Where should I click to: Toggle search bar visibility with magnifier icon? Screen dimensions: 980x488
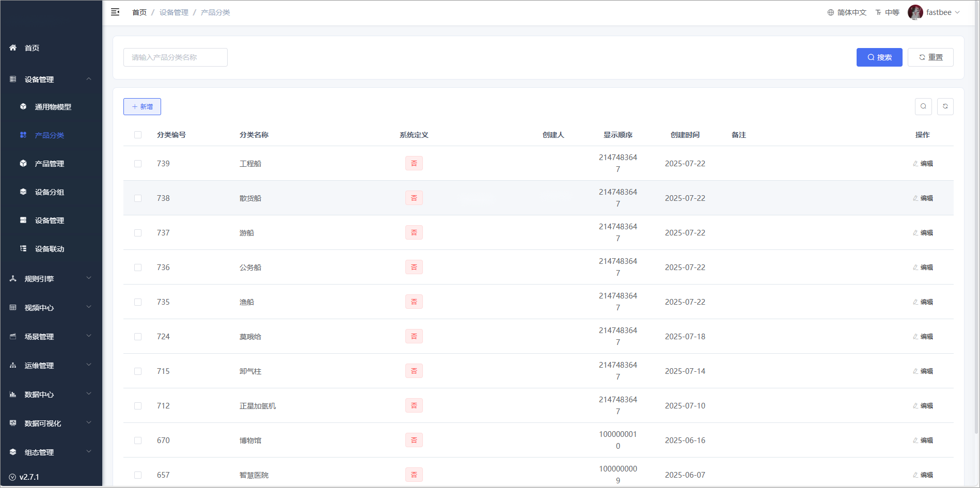pos(923,106)
